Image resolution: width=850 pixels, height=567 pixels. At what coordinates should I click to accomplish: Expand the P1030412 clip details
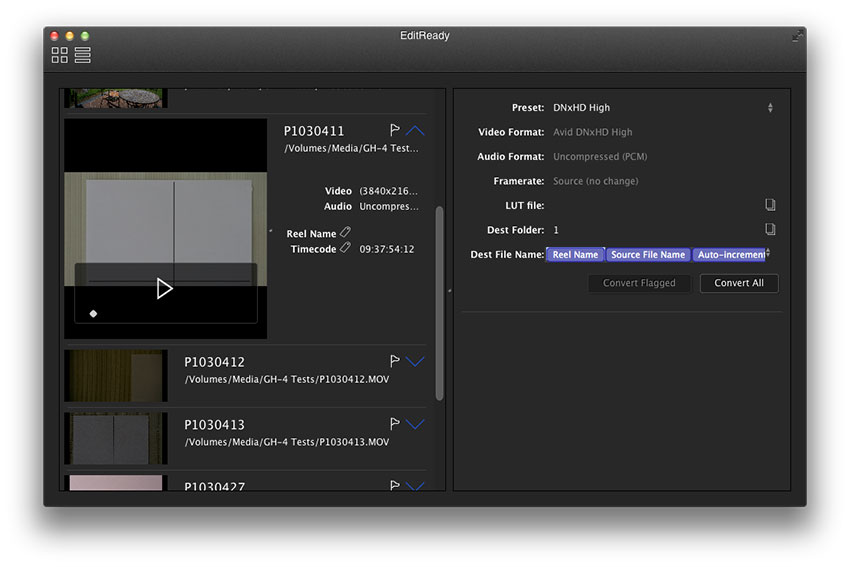click(416, 361)
